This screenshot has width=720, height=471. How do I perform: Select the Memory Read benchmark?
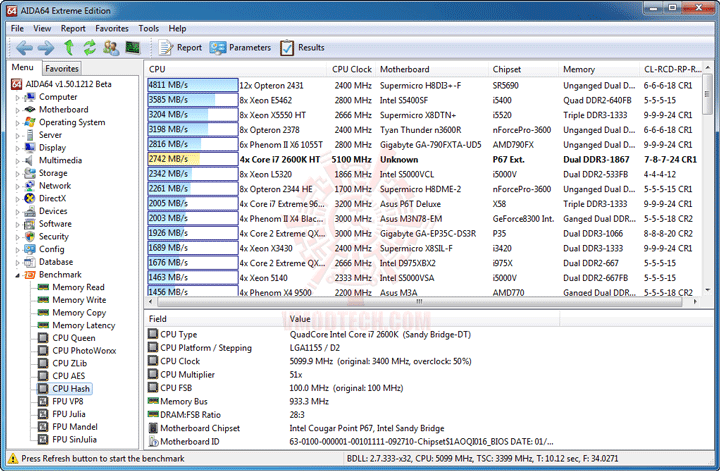(x=78, y=287)
